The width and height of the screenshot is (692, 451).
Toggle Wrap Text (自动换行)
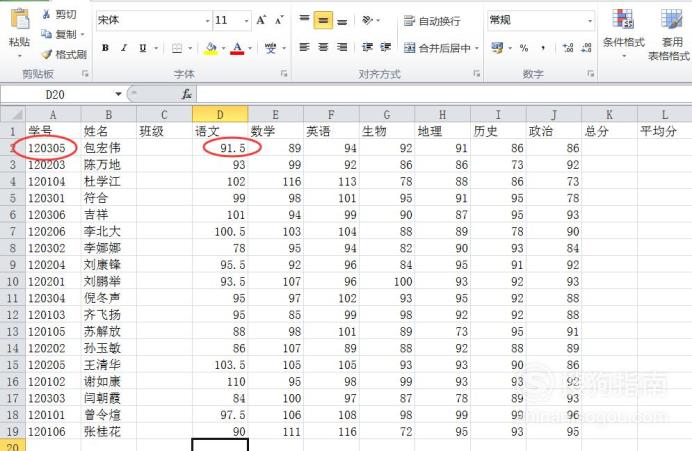(x=432, y=21)
